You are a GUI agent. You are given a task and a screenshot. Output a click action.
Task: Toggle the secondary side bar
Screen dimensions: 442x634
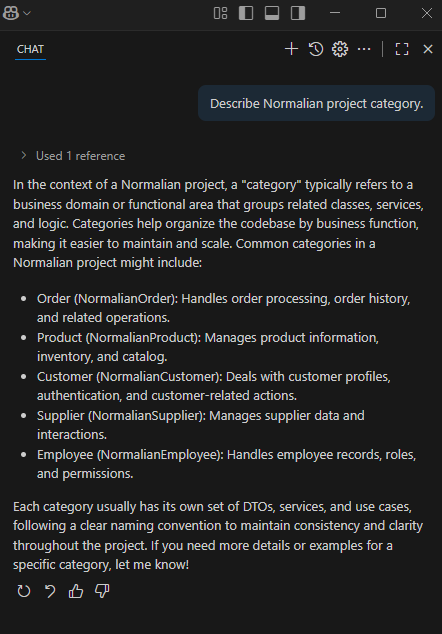[x=298, y=13]
